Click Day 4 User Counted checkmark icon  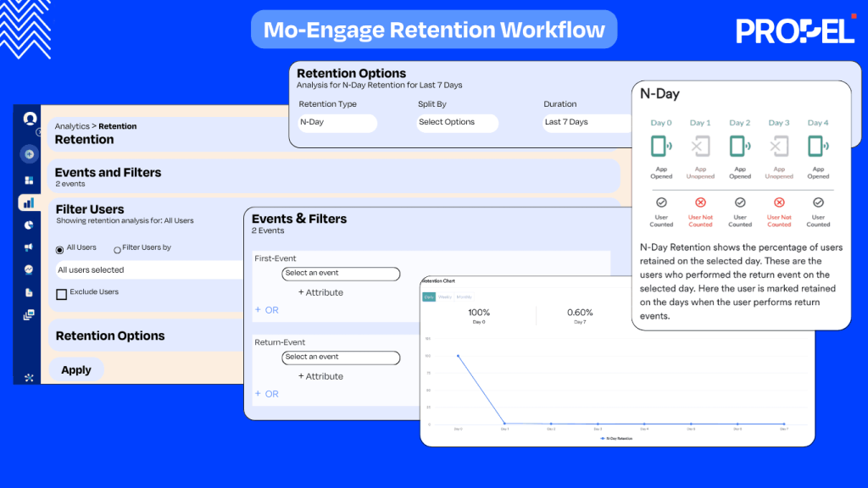click(x=818, y=202)
